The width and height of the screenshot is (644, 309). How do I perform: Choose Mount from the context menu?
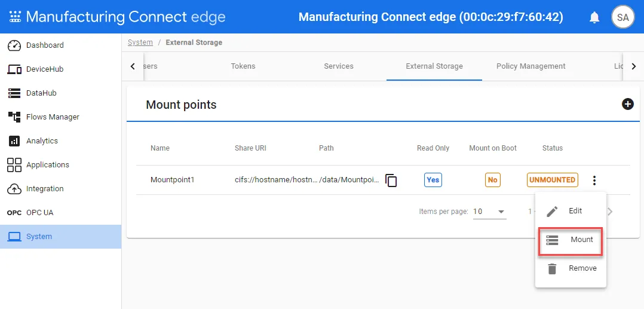pos(571,240)
